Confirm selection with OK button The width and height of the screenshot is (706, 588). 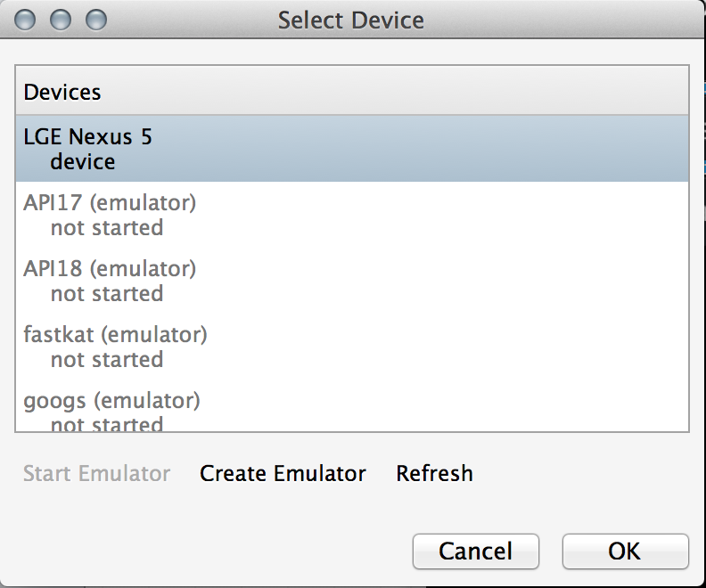point(625,551)
